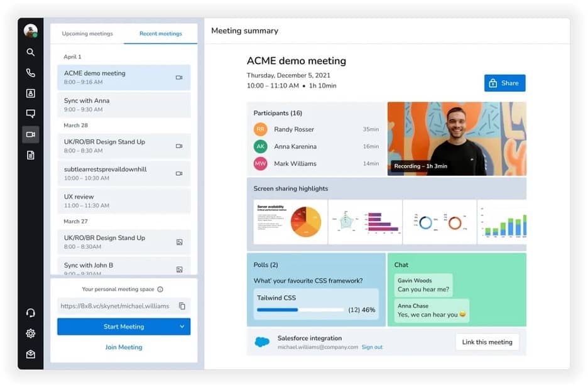Click the info icon beside personal meeting space
The height and width of the screenshot is (388, 588).
160,289
